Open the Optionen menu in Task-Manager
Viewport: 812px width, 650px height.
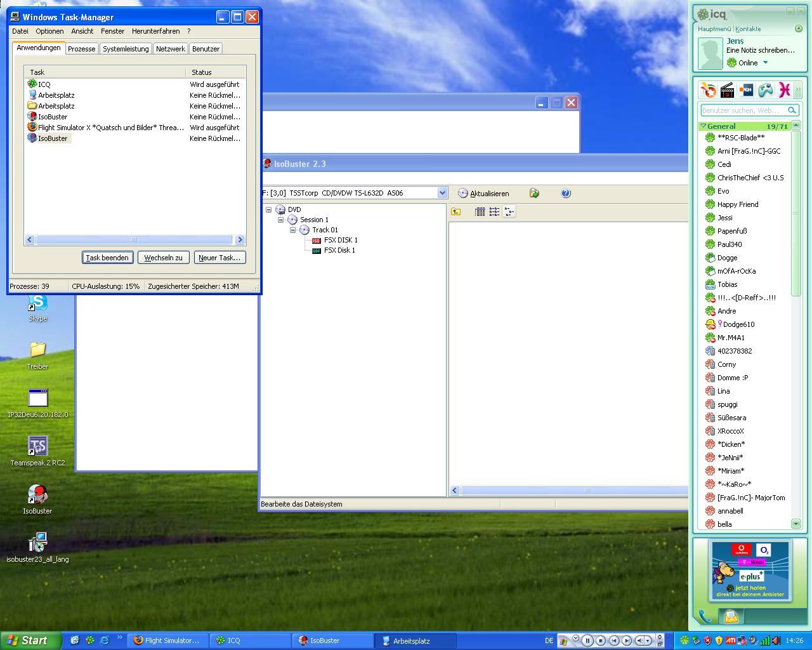[49, 31]
